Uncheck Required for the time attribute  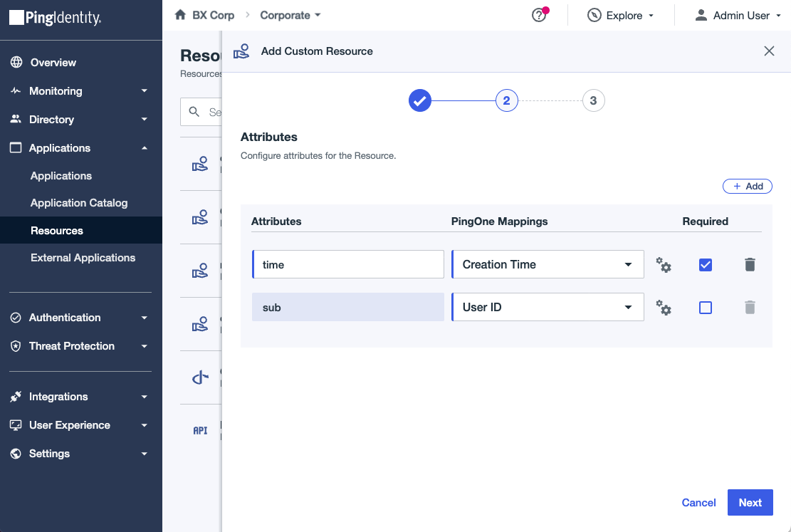(705, 264)
